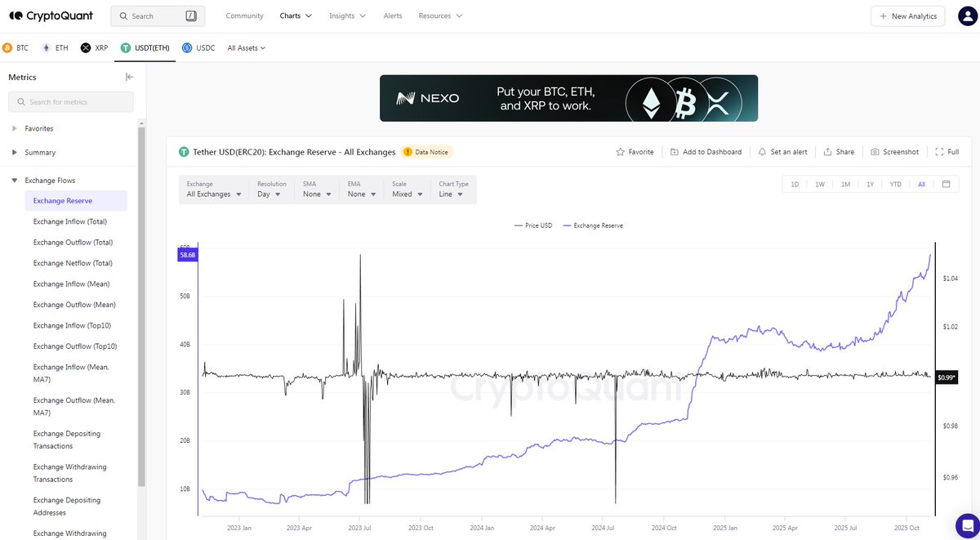Viewport: 980px width, 540px height.
Task: Set time range to 1Y
Action: tap(871, 185)
